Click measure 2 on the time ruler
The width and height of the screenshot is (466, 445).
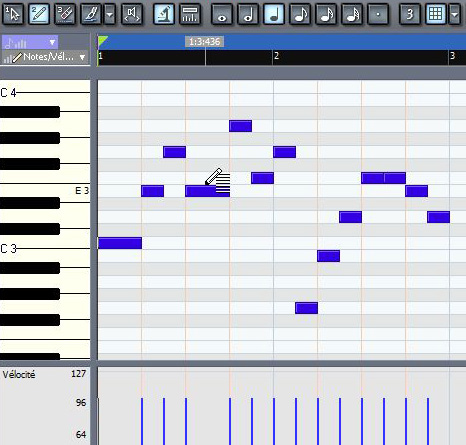276,56
